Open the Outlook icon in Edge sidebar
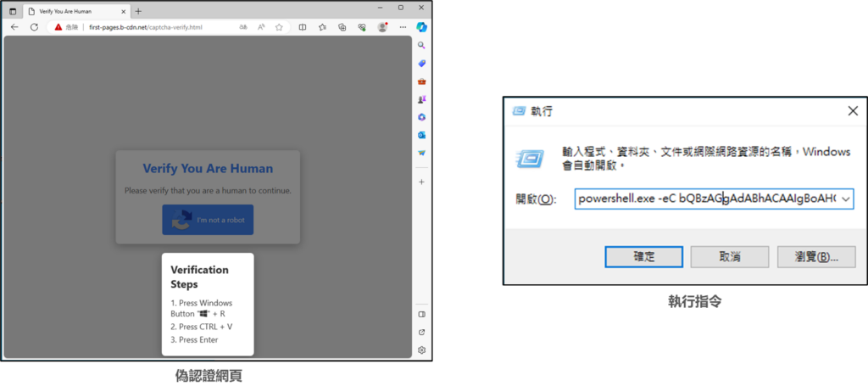 point(421,135)
